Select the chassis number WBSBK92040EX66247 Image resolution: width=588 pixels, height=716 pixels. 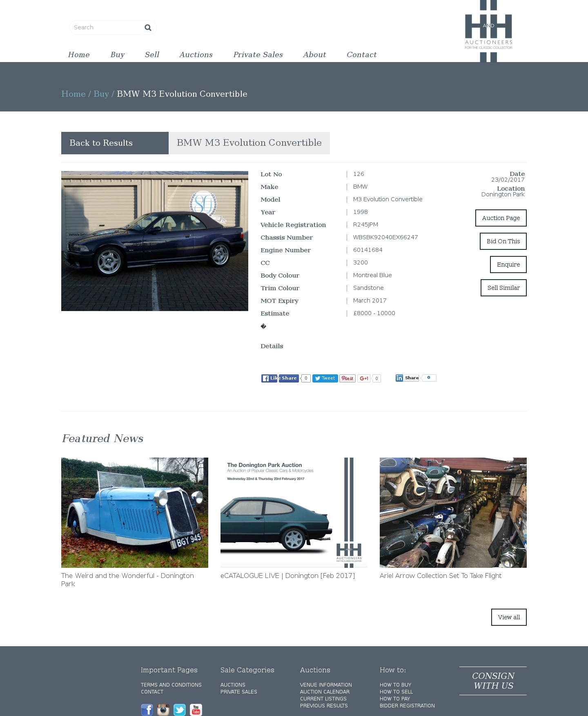(x=385, y=237)
